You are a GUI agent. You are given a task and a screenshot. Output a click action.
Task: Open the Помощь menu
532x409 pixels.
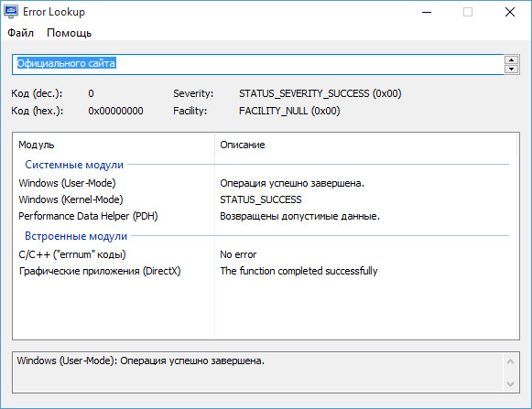70,33
